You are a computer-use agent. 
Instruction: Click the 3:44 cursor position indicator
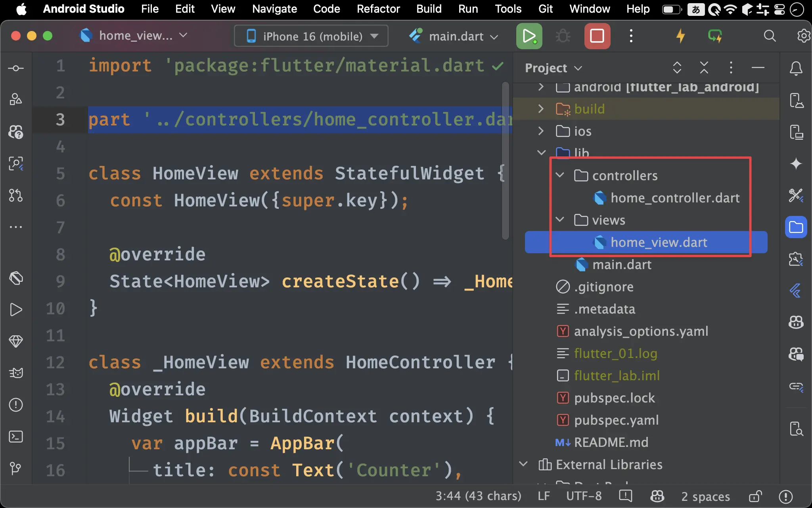pos(478,496)
